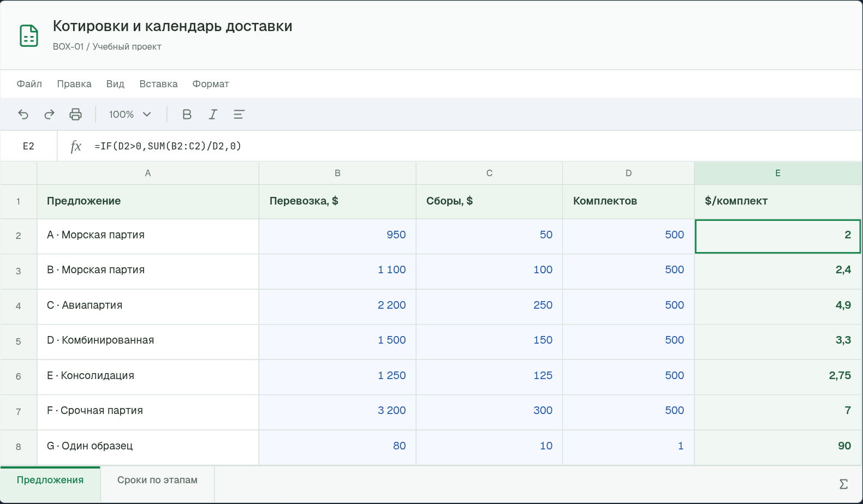Viewport: 863px width, 504px height.
Task: Select cell G · Один образец
Action: click(148, 447)
